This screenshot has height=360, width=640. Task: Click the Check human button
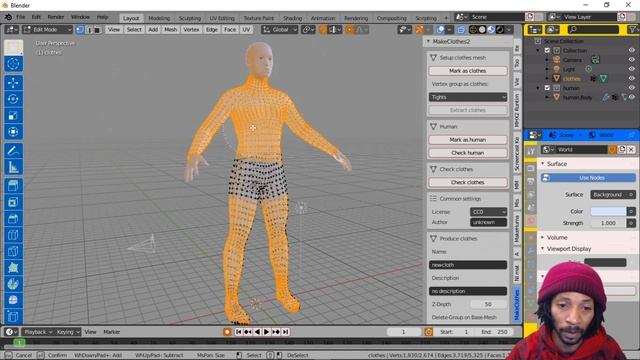pos(468,153)
